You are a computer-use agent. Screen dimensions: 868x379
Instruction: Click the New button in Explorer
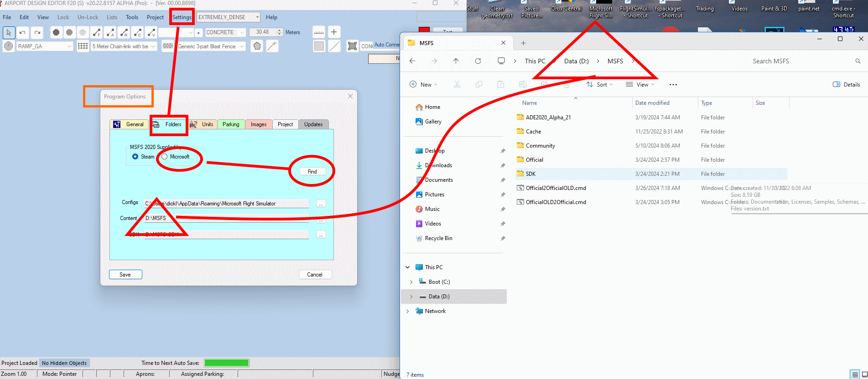coord(424,85)
